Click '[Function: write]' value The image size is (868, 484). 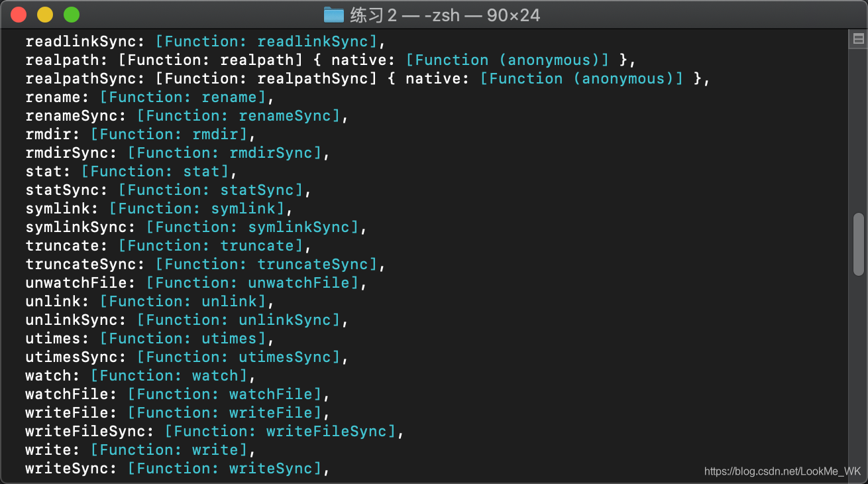click(x=169, y=450)
